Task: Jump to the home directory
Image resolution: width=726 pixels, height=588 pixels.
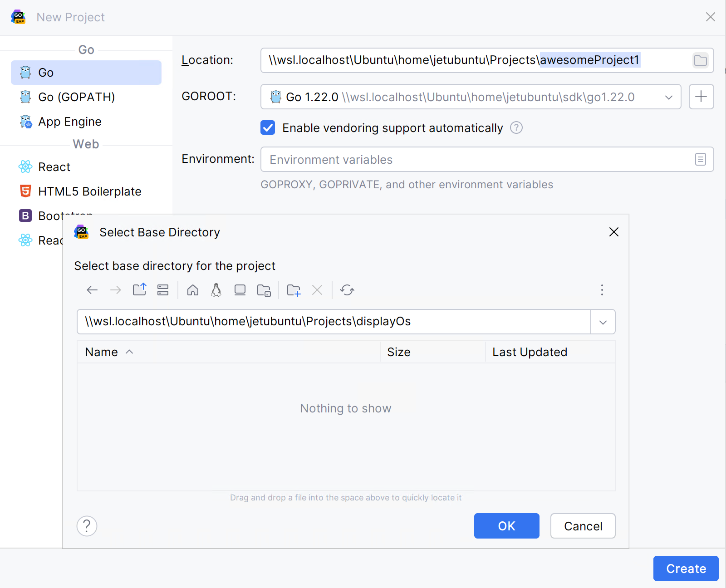Action: 192,290
